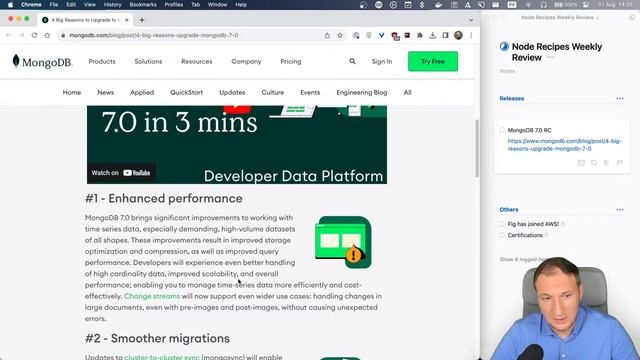This screenshot has height=360, width=640.
Task: Click the tag icon in to-do card
Action: click(x=594, y=163)
